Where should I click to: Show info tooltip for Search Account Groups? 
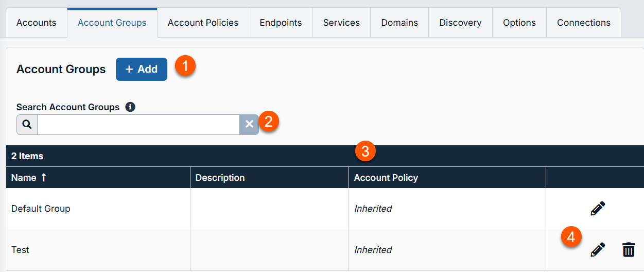click(x=130, y=107)
